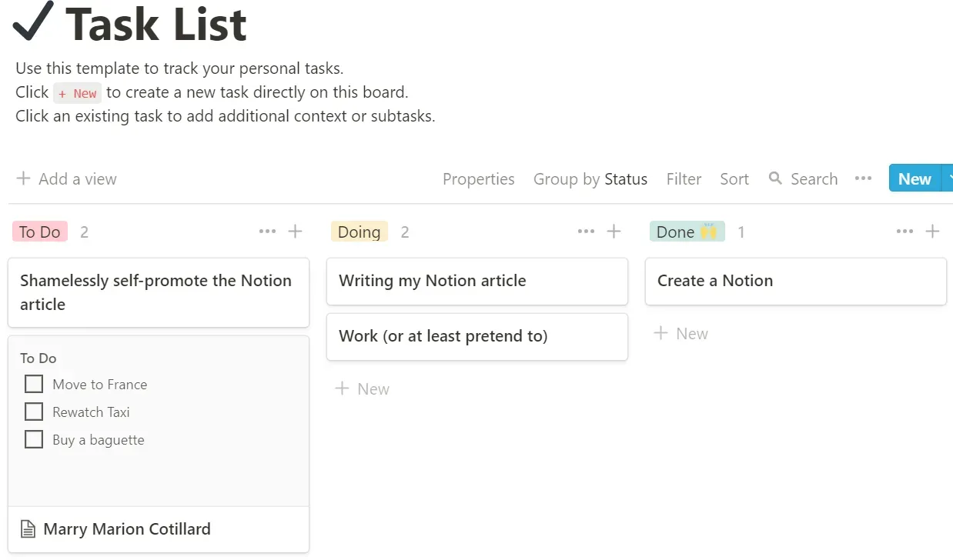Click the Search magnifying glass icon

(775, 178)
